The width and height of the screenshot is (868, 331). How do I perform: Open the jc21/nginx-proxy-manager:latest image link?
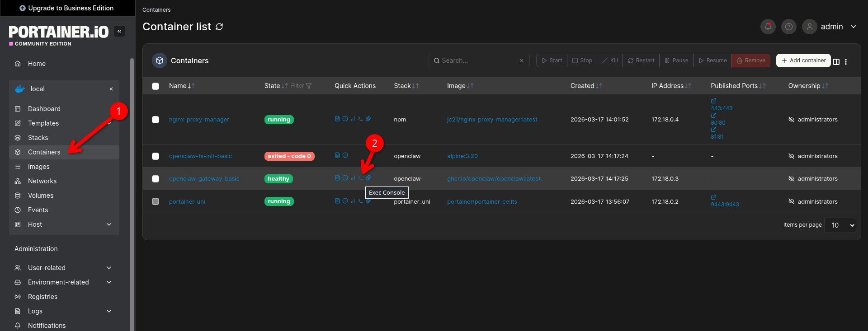point(492,120)
